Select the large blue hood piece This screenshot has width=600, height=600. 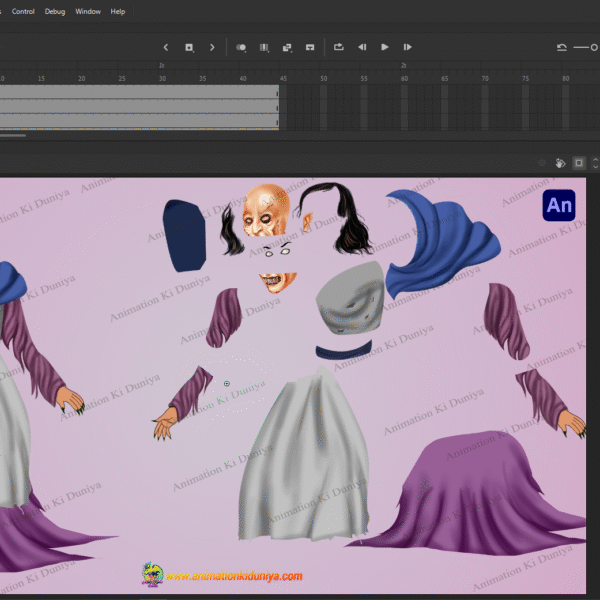tap(444, 243)
